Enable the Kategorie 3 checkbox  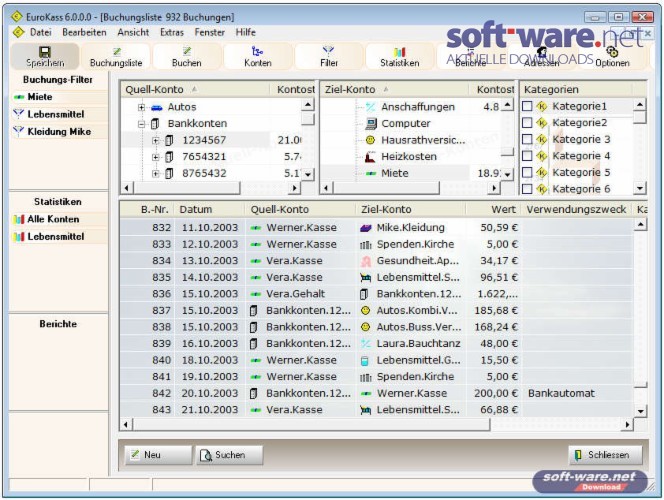tap(527, 139)
